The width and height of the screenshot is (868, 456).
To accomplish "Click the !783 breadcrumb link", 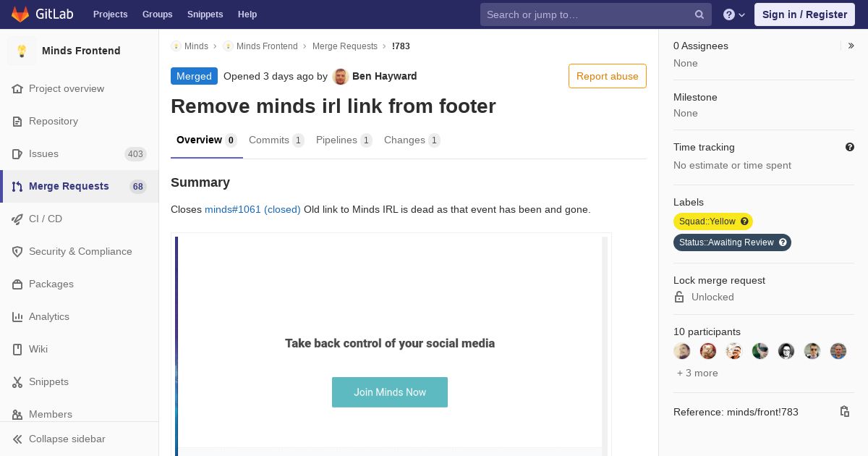I will pos(401,46).
